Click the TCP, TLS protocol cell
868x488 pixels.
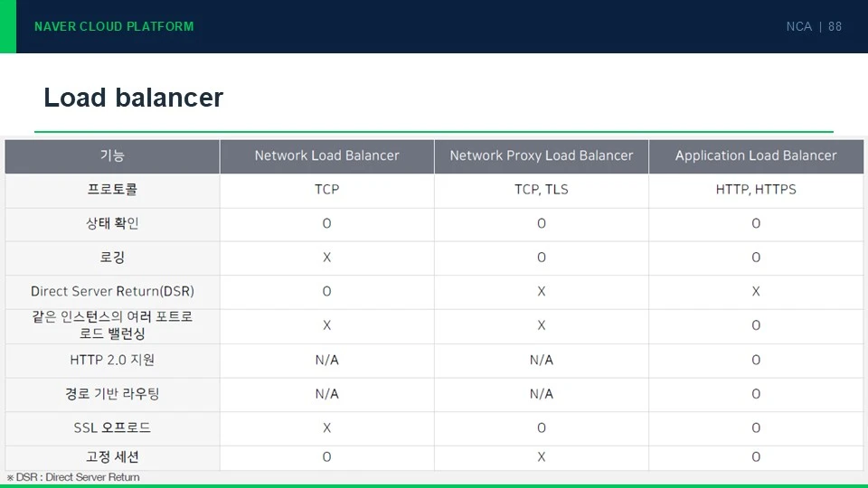click(x=541, y=189)
